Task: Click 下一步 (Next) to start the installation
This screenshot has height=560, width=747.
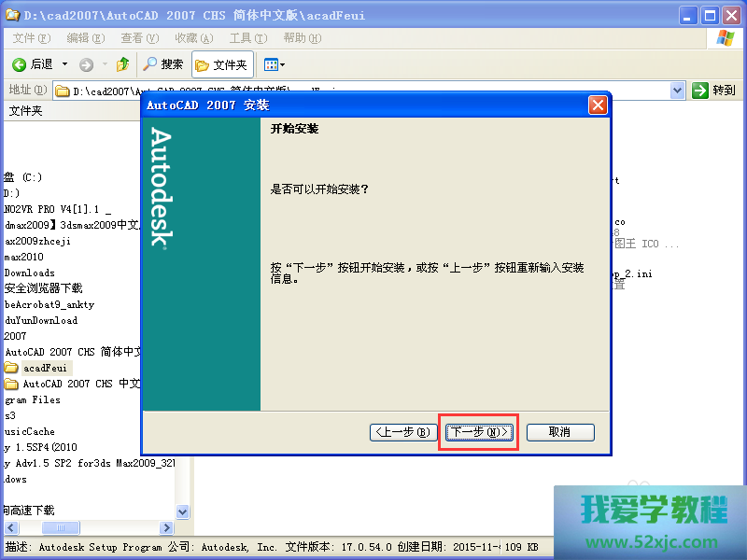Action: [479, 432]
